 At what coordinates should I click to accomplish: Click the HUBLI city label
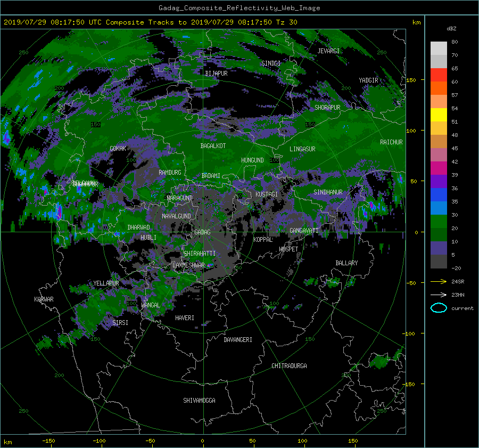(x=148, y=238)
